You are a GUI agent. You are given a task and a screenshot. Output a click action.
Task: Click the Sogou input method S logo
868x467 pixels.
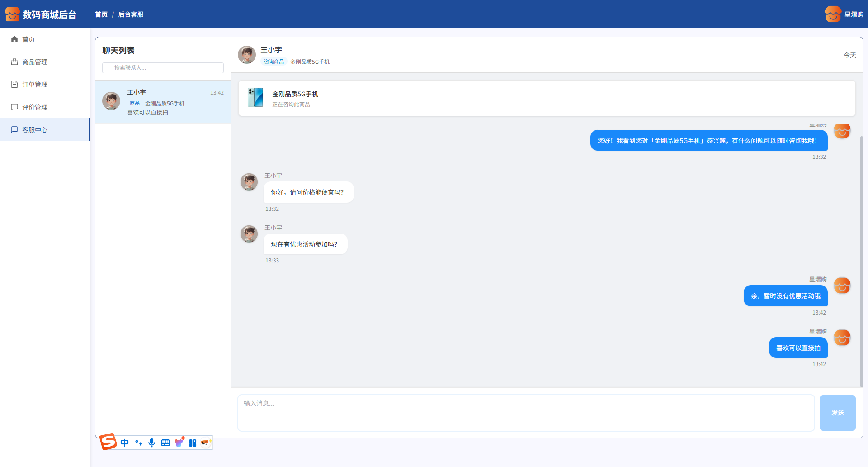108,442
